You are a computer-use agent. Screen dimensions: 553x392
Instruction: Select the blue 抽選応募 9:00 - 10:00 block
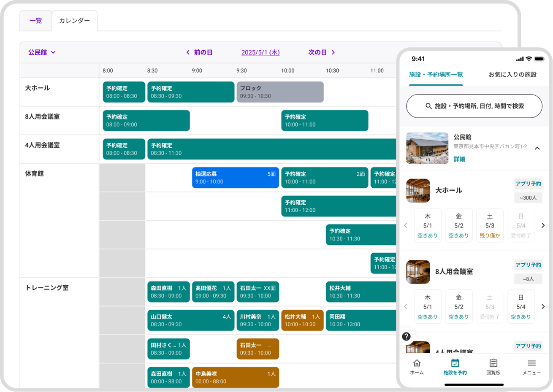point(235,178)
